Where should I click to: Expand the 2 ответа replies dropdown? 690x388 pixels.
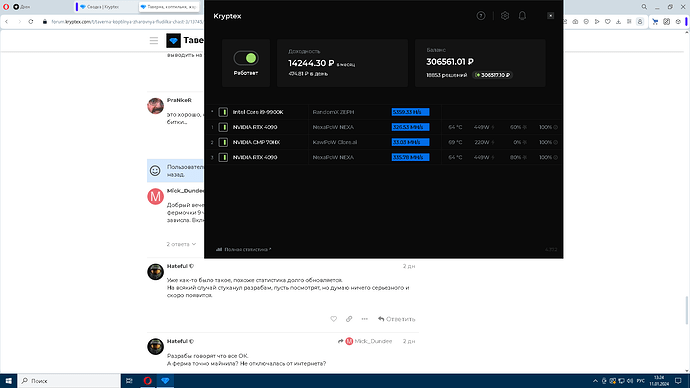[181, 244]
